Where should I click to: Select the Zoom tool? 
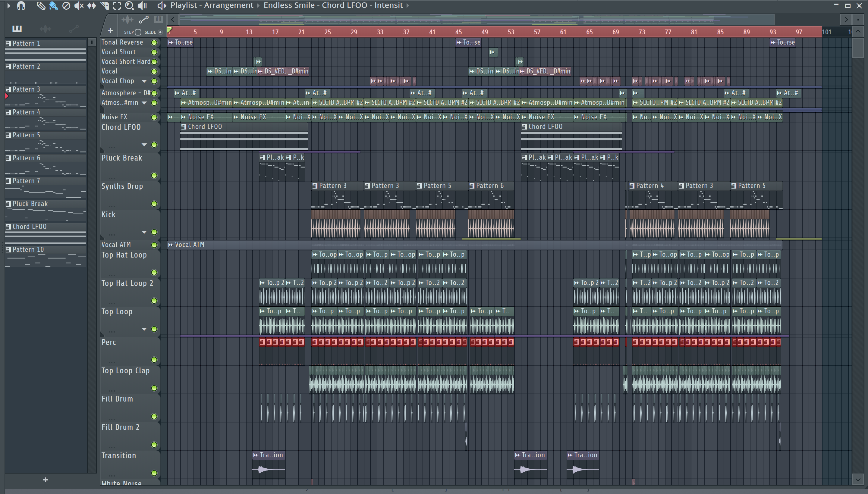(x=129, y=5)
